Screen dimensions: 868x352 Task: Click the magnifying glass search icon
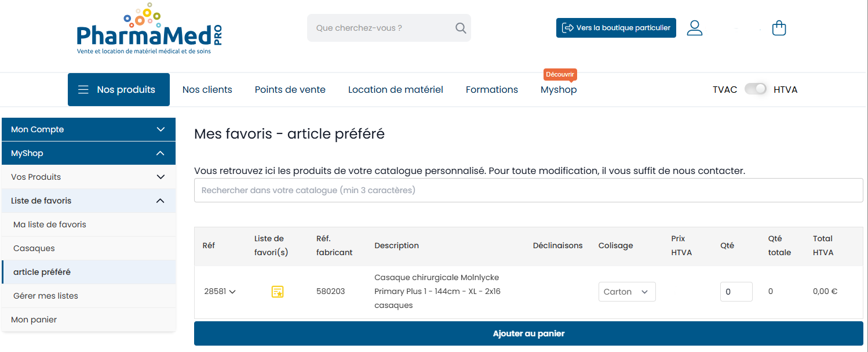click(461, 28)
